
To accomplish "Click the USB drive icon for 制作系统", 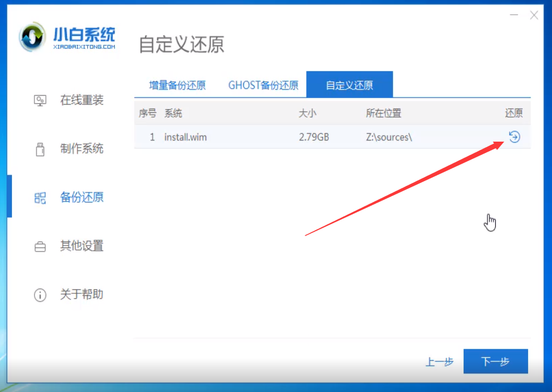I will coord(40,149).
